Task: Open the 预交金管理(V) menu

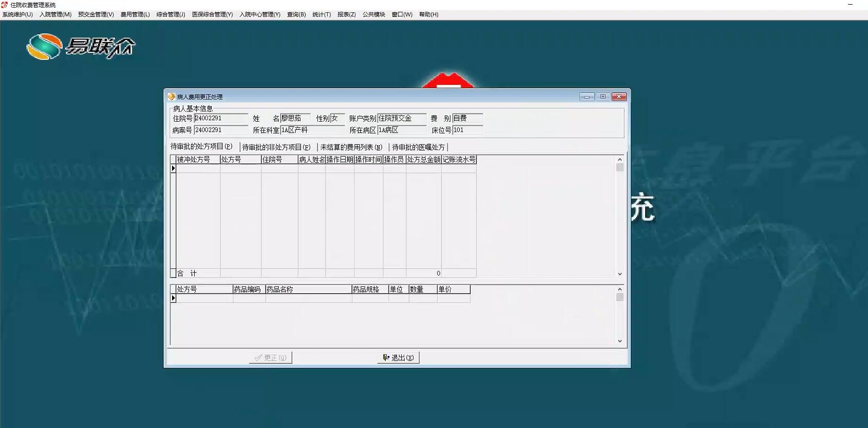Action: [96, 14]
